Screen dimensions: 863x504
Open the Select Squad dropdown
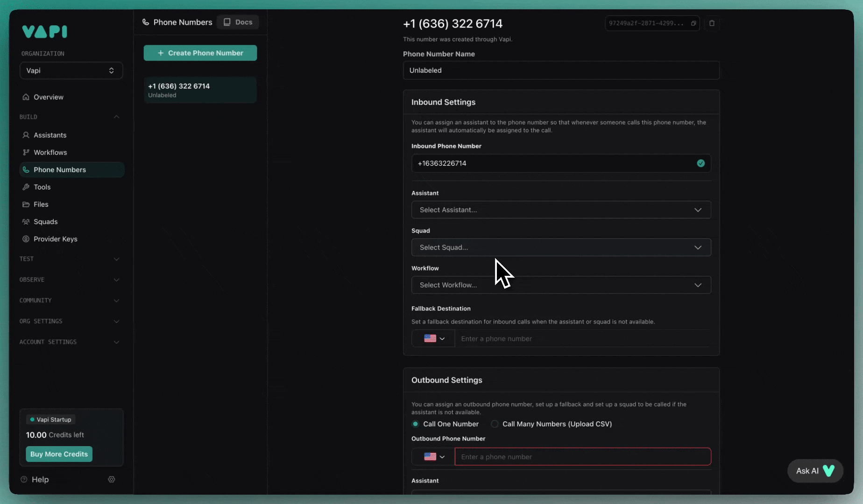[x=561, y=247]
